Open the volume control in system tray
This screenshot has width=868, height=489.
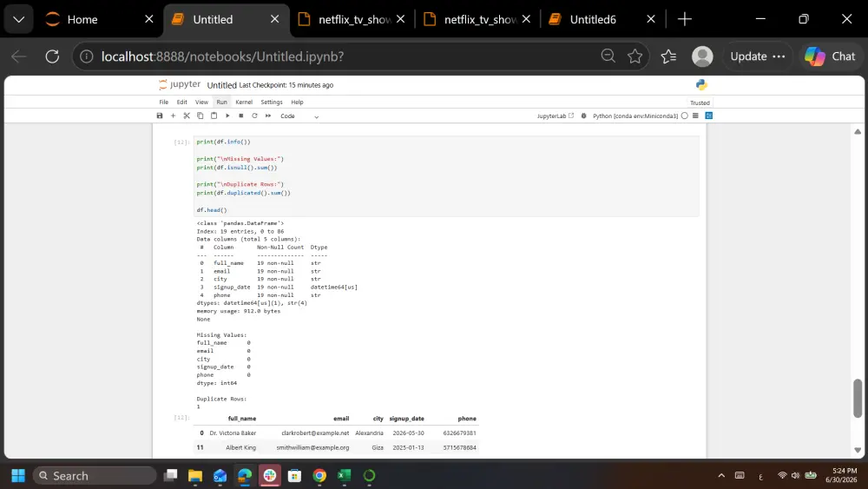pos(795,476)
